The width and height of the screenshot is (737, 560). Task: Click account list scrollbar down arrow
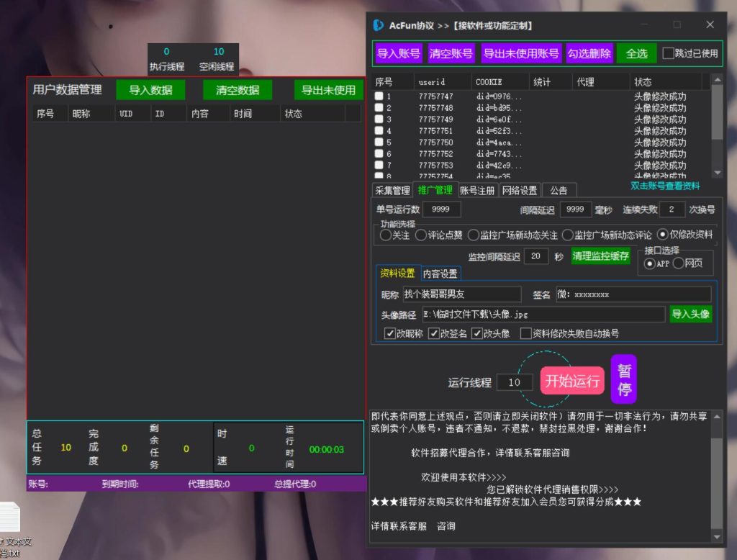coord(718,173)
